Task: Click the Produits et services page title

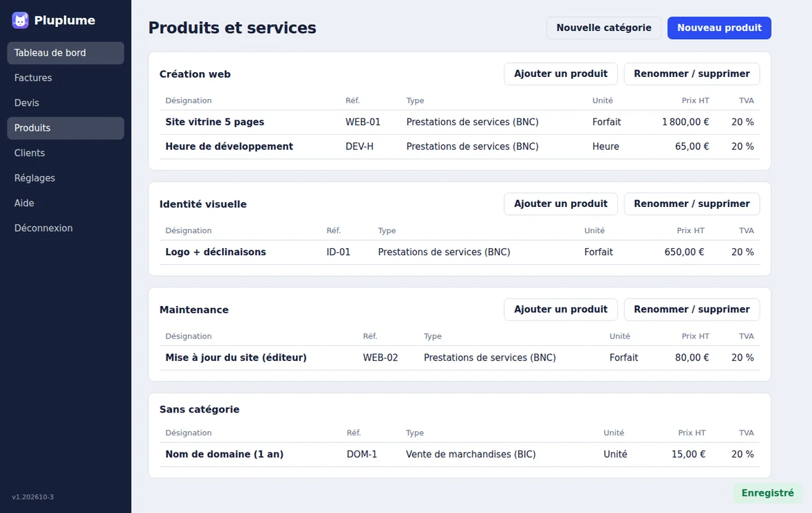Action: [232, 28]
